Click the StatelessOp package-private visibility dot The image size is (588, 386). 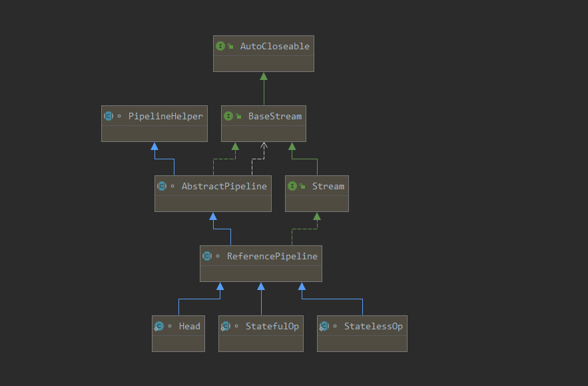coord(335,326)
